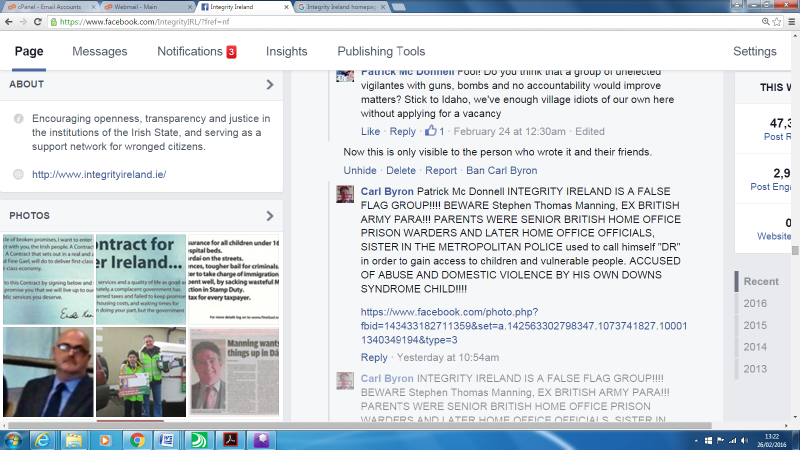Open Patrick Mc Donnell's profile picture

click(345, 76)
